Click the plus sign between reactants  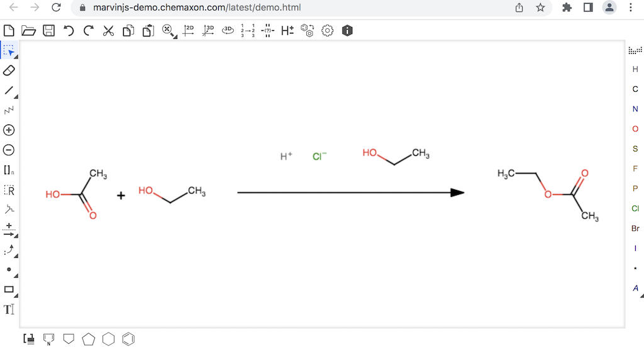tap(121, 196)
